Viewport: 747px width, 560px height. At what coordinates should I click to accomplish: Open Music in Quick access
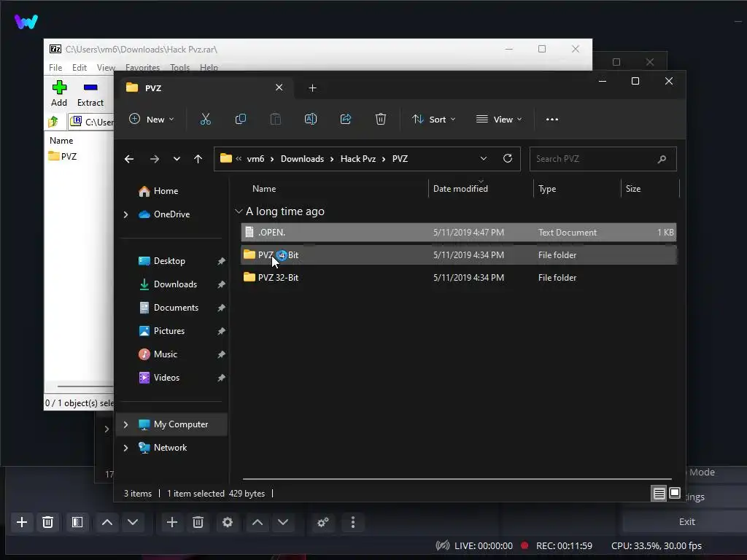tap(165, 354)
